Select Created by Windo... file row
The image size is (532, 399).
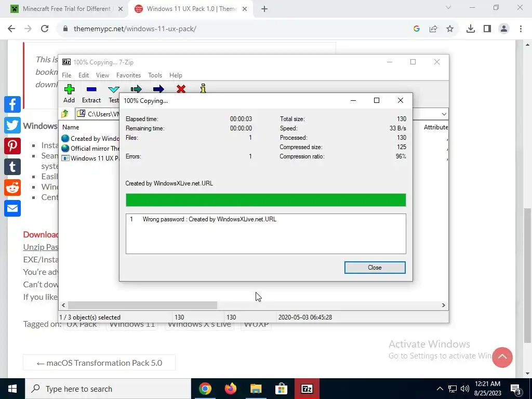coord(90,138)
